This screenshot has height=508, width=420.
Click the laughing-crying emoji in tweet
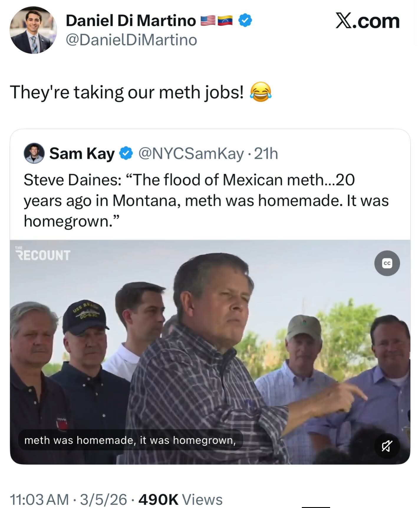click(x=261, y=93)
